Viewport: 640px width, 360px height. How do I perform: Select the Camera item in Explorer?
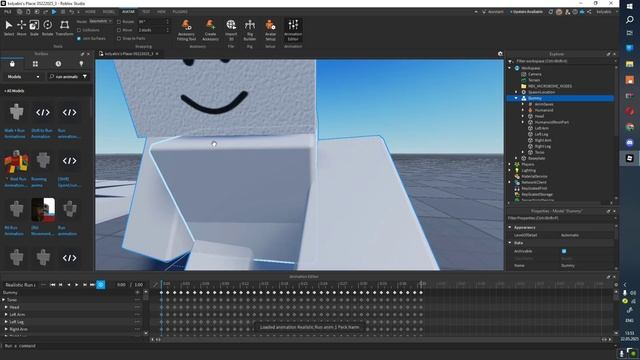(534, 74)
